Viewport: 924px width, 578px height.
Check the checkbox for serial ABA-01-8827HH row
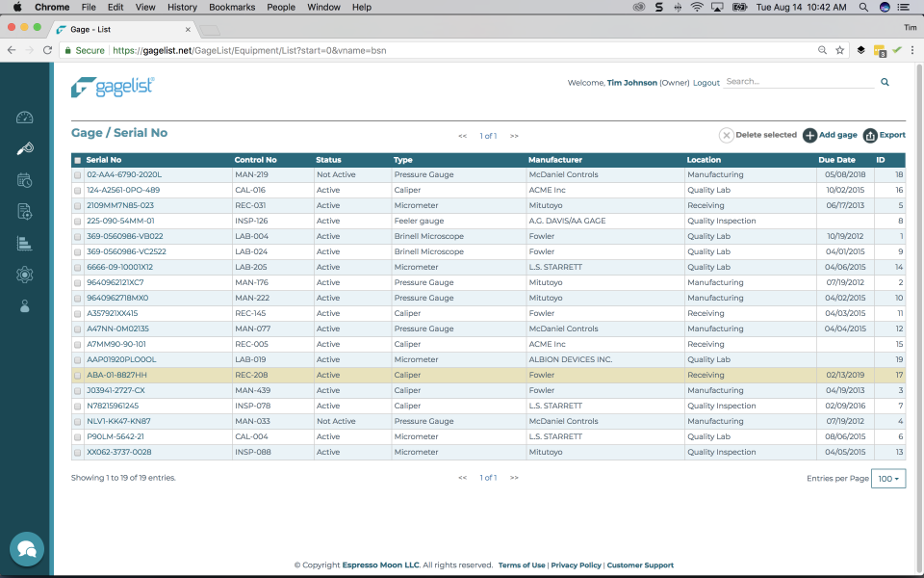[78, 375]
